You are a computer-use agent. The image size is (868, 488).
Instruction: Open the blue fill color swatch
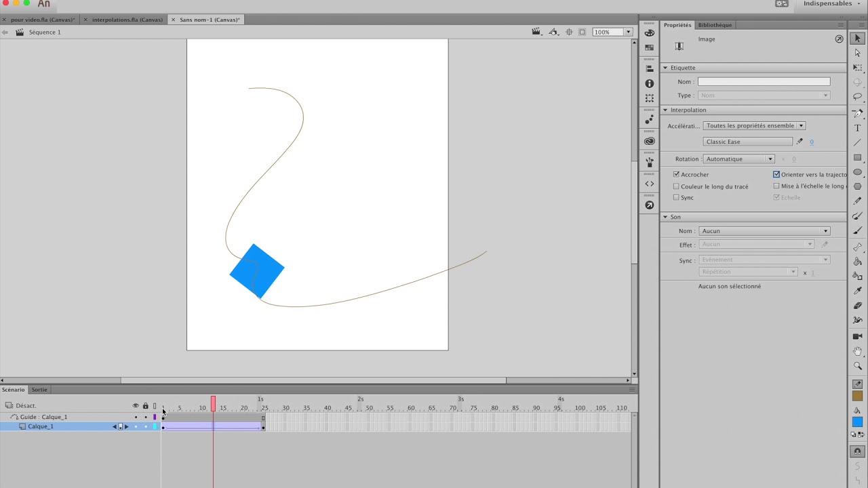[858, 422]
